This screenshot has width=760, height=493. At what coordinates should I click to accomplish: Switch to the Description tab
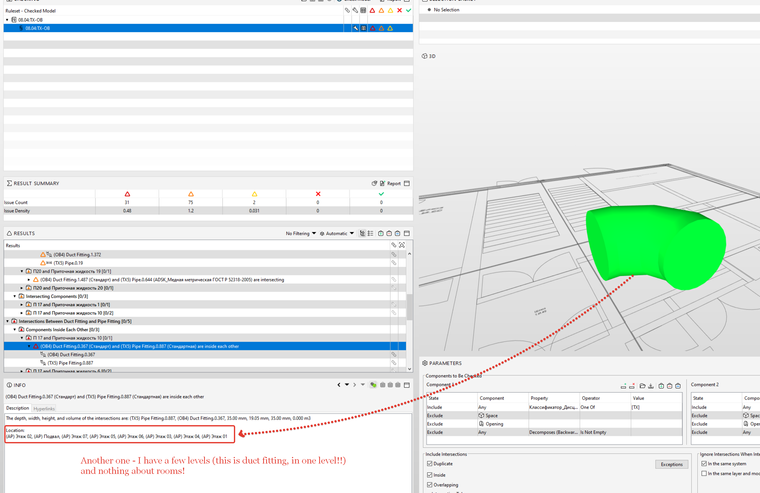17,408
